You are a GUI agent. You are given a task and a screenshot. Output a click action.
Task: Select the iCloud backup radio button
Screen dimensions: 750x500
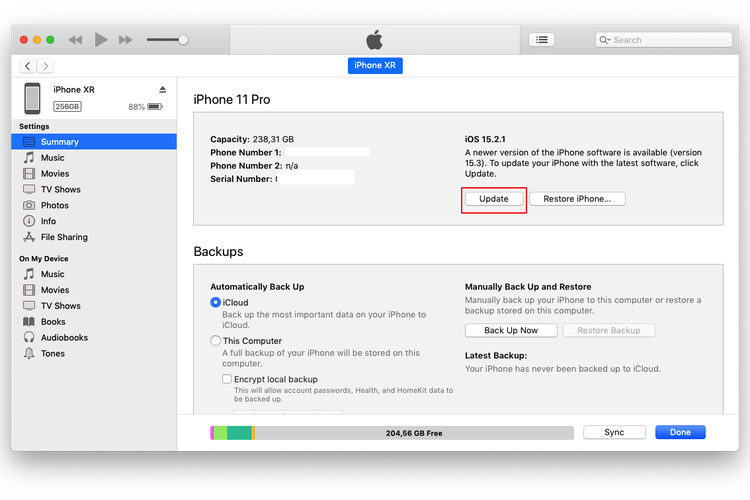[x=216, y=302]
